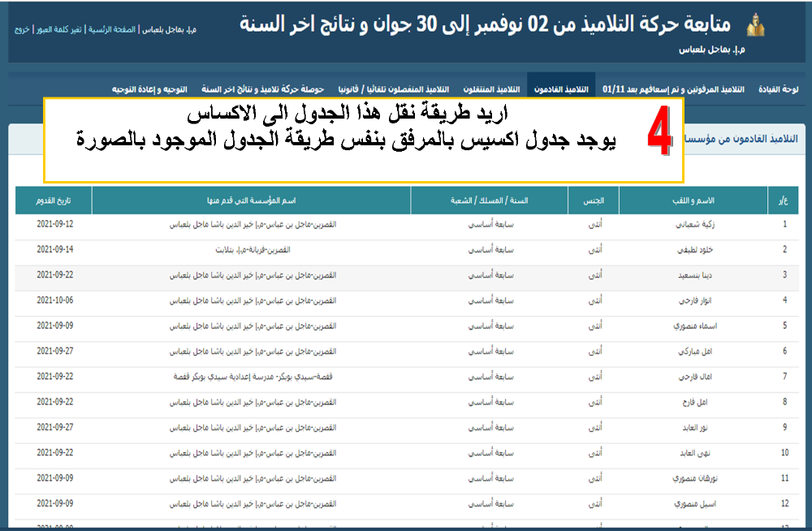This screenshot has width=812, height=531.
Task: Click the خروج logout link
Action: click(22, 29)
